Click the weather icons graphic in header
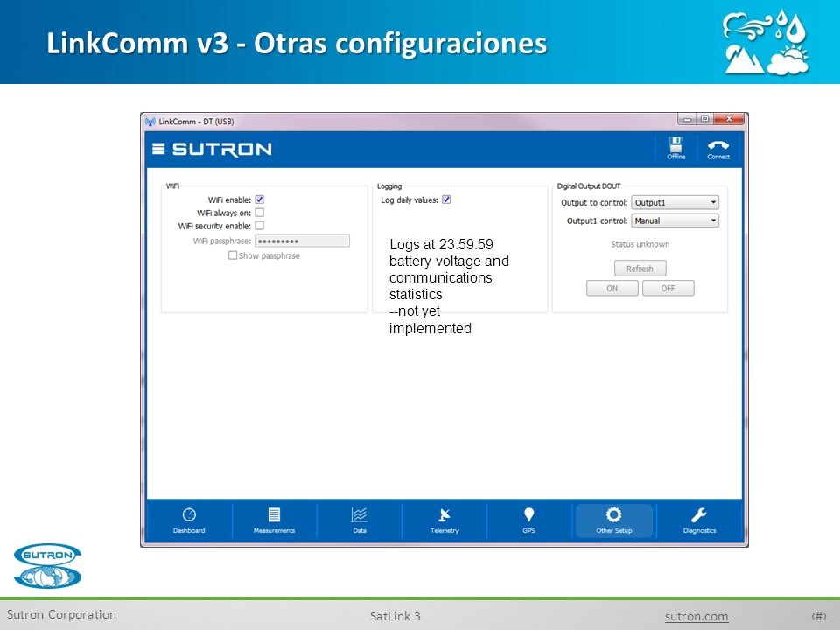This screenshot has width=840, height=630. coord(766,42)
